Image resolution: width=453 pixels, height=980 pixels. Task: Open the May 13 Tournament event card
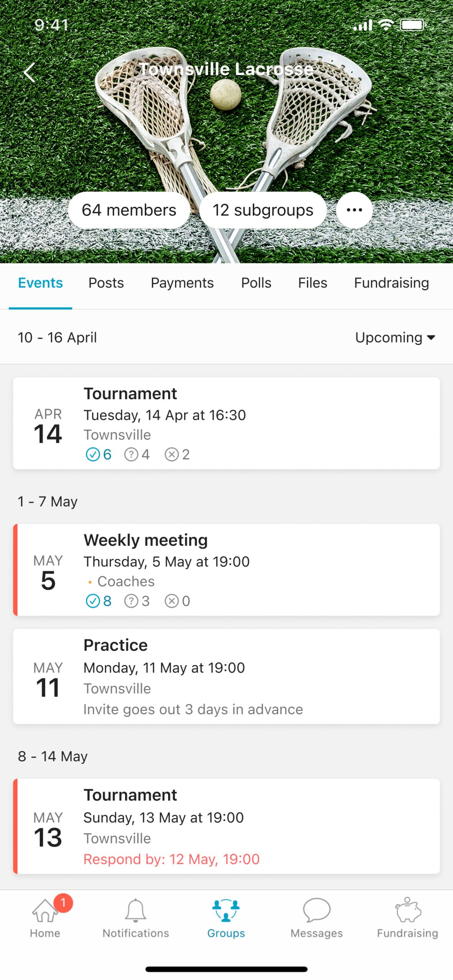pyautogui.click(x=226, y=826)
